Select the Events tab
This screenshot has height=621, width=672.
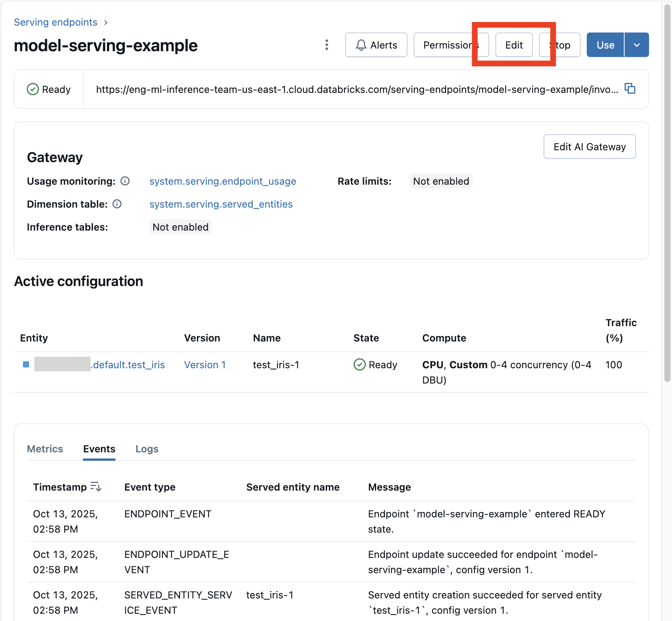[99, 449]
